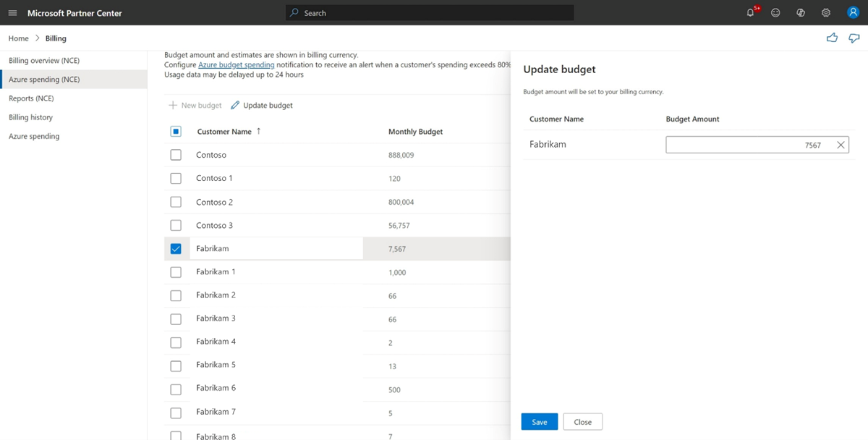Open the user account avatar
This screenshot has width=868, height=440.
tap(852, 12)
